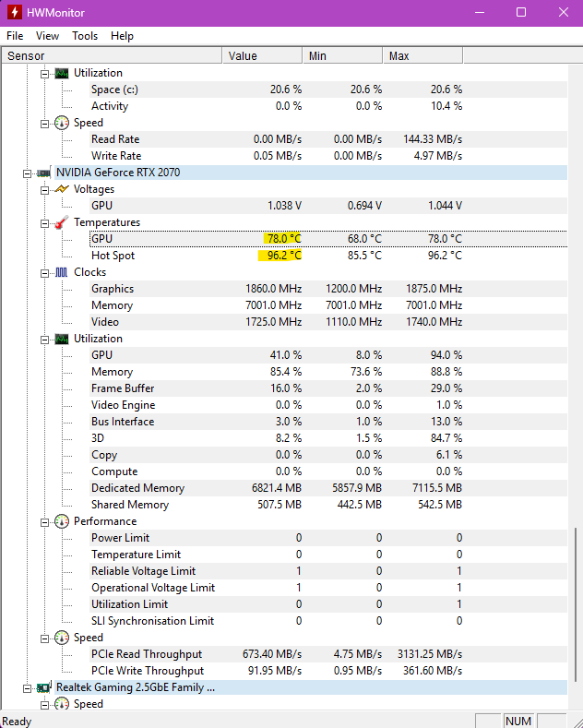Click the Clocks waveform icon
Viewport: 583px width, 728px height.
point(62,272)
